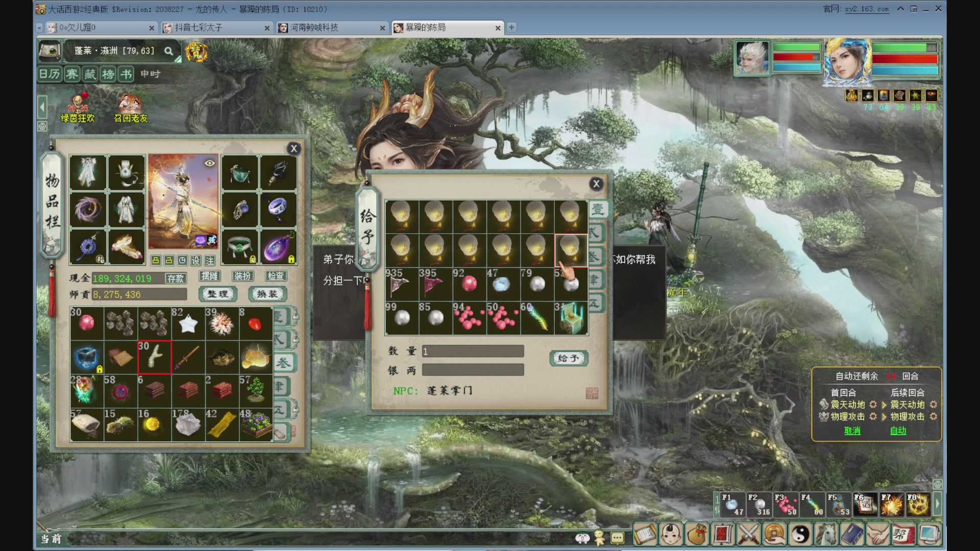Viewport: 980px width, 551px height.
Task: Open the crossed swords combat icon
Action: pos(749,535)
